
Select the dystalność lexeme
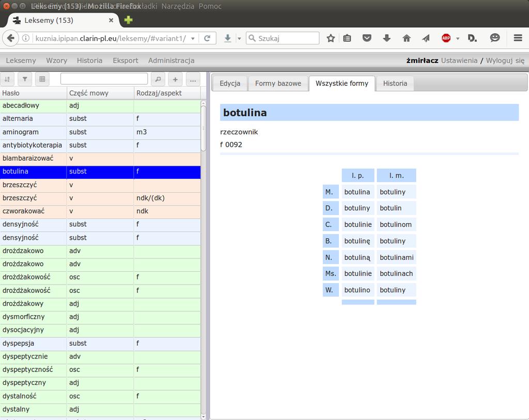tap(100, 396)
